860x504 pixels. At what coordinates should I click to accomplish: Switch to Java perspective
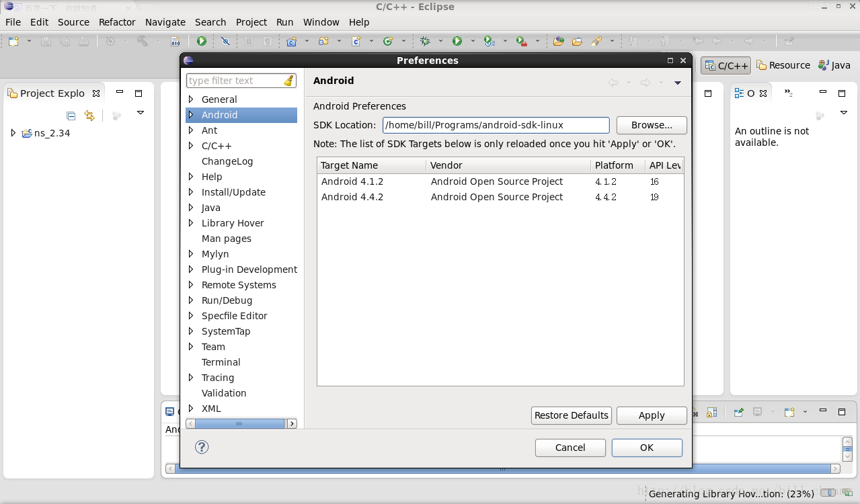[834, 65]
